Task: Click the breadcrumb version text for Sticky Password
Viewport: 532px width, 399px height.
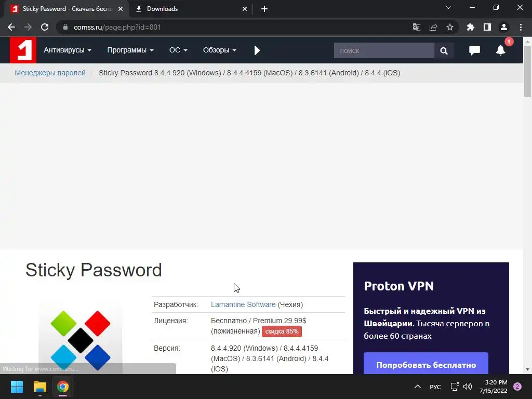Action: tap(249, 73)
